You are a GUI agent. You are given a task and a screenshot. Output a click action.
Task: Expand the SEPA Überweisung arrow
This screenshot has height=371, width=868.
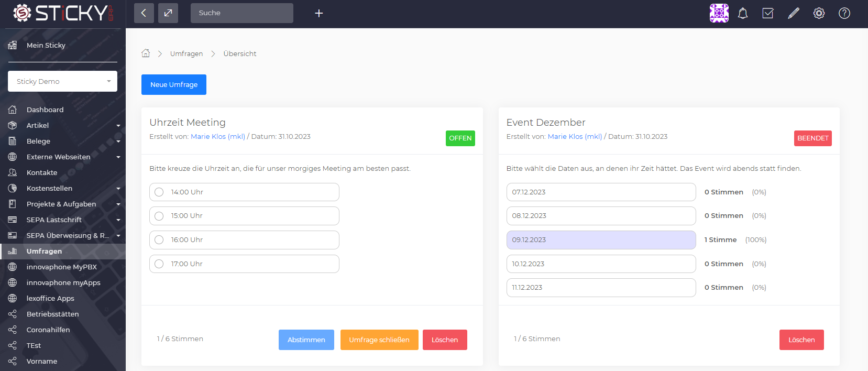(118, 236)
